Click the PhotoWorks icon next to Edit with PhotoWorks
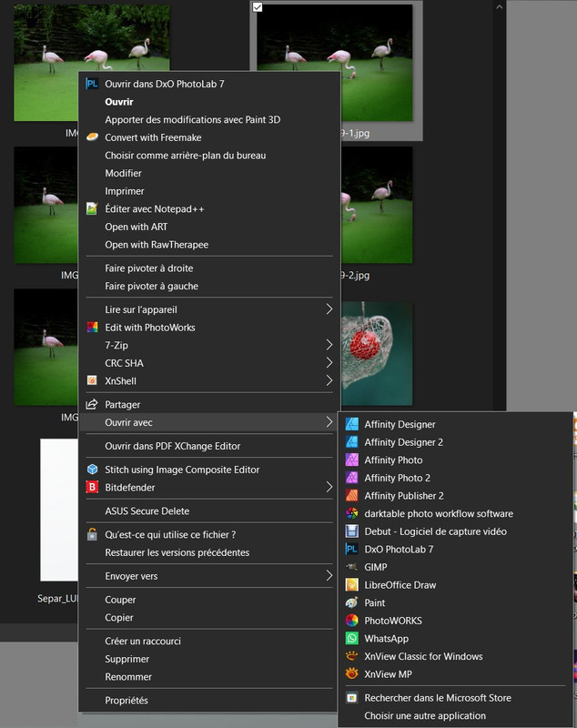 point(93,328)
